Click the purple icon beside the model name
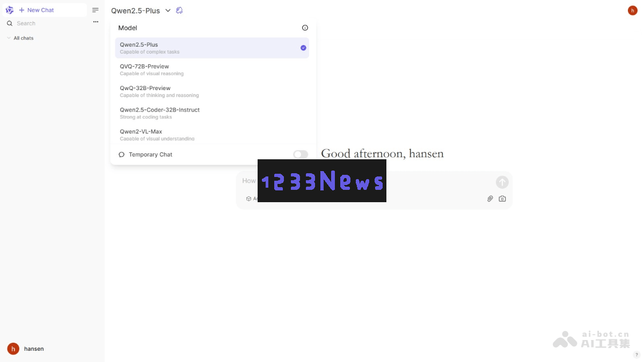The width and height of the screenshot is (644, 362). click(179, 10)
